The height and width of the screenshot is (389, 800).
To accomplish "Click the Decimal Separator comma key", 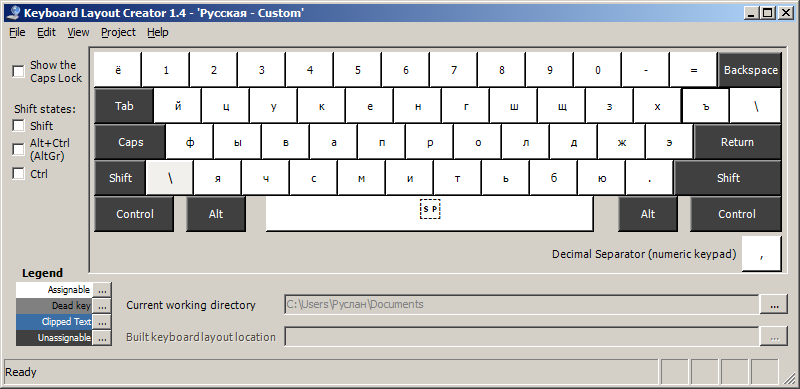I will point(761,253).
